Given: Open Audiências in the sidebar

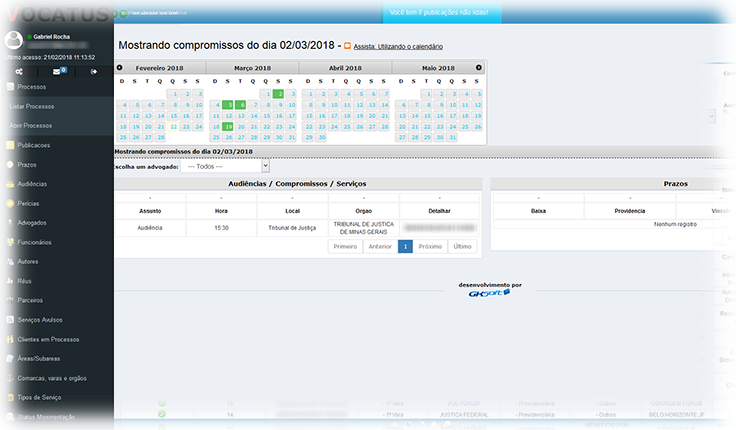Looking at the screenshot, I should [32, 184].
